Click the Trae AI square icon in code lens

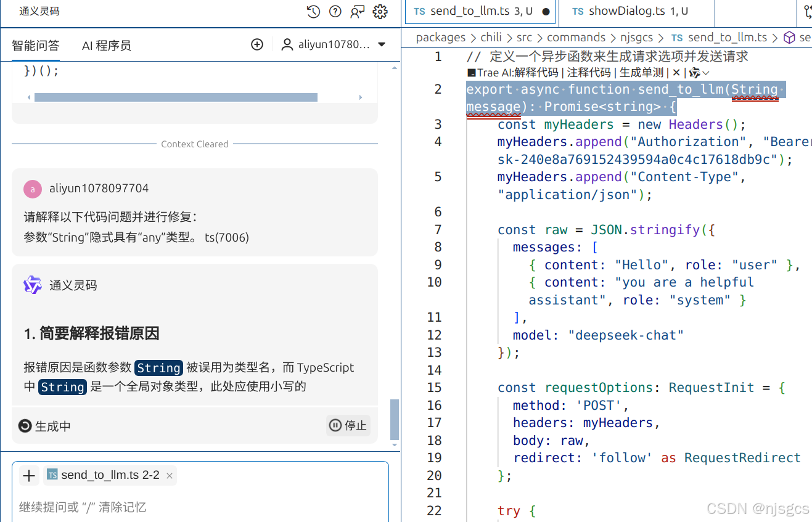pyautogui.click(x=472, y=73)
